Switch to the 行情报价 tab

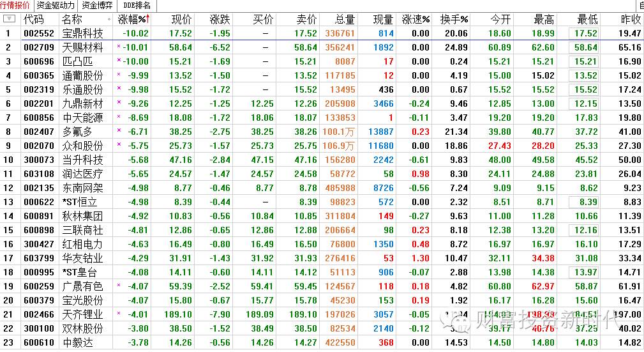pyautogui.click(x=16, y=5)
